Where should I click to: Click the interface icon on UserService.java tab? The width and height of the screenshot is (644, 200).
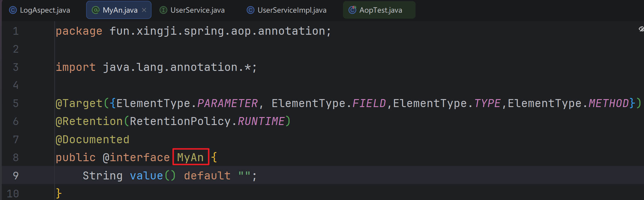163,10
